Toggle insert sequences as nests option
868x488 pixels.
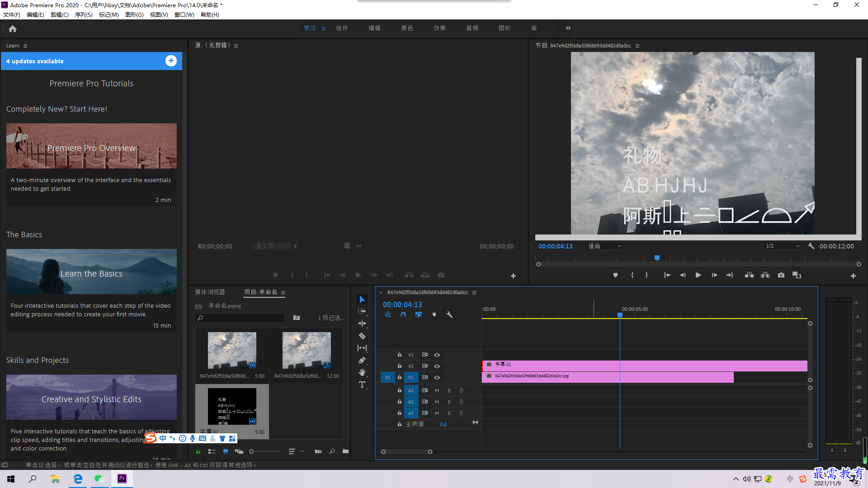coord(388,314)
